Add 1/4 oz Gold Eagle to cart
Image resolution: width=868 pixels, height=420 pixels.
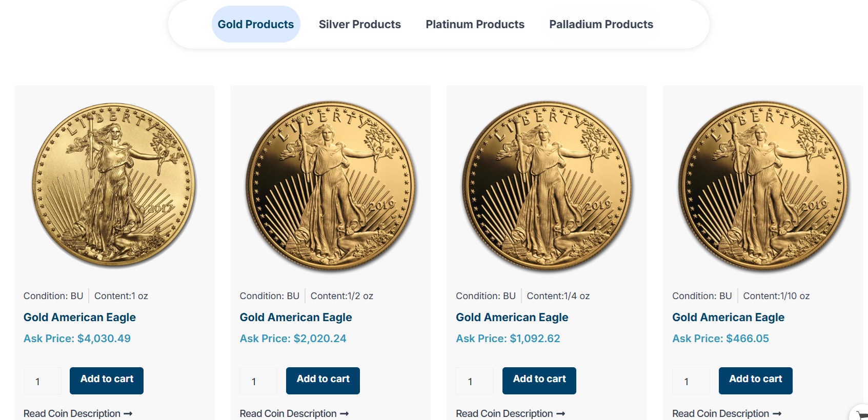click(x=539, y=380)
